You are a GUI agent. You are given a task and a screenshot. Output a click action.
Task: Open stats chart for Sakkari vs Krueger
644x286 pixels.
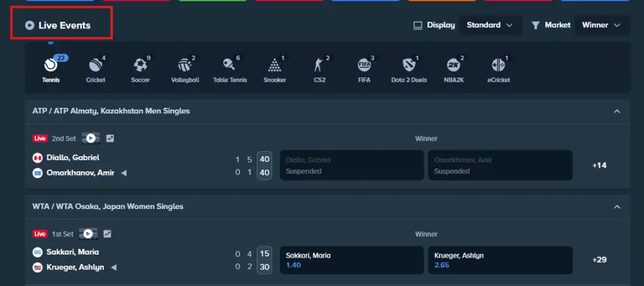tap(108, 234)
